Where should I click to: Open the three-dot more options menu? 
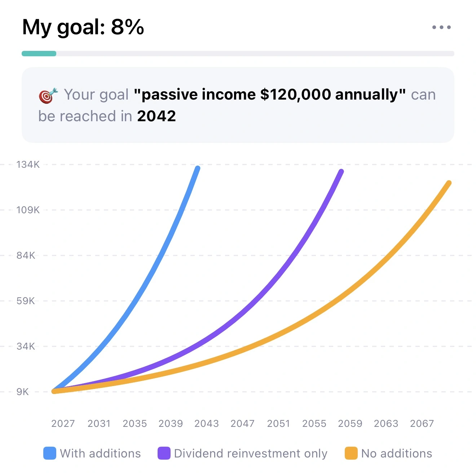coord(441,27)
